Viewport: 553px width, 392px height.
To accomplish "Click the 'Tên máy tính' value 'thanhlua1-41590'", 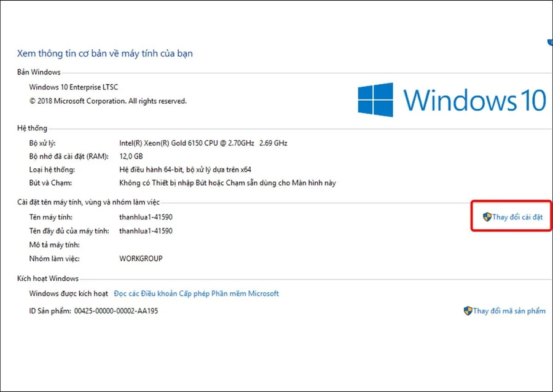I will point(146,217).
